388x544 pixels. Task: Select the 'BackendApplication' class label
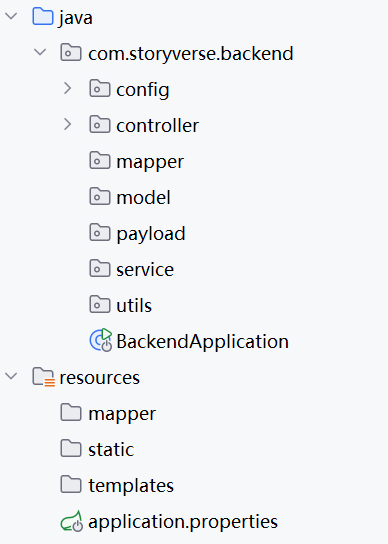tap(202, 342)
